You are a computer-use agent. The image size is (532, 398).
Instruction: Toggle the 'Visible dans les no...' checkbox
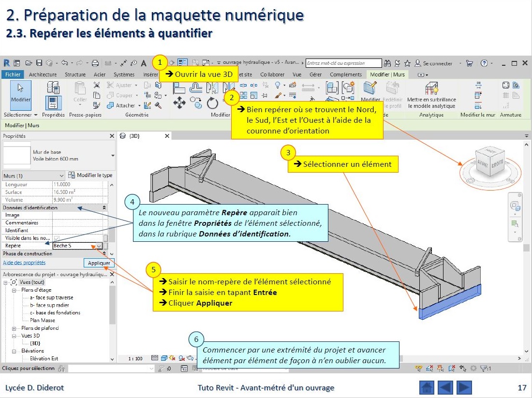click(x=56, y=238)
